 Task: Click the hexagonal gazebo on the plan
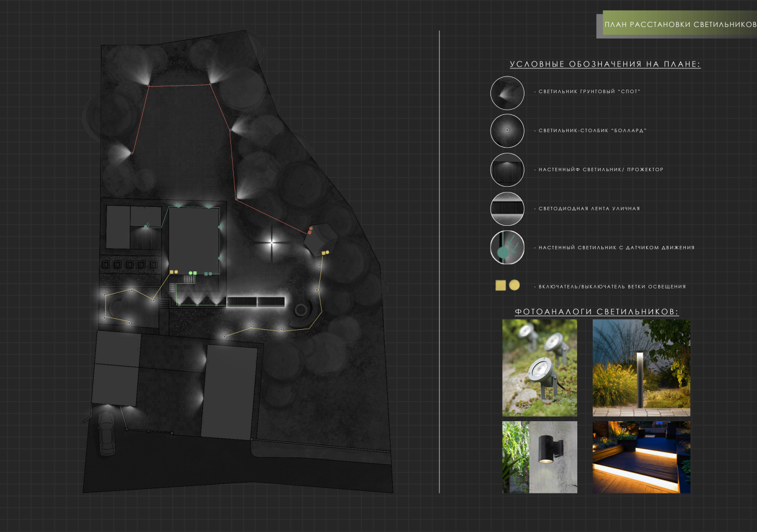tap(320, 240)
